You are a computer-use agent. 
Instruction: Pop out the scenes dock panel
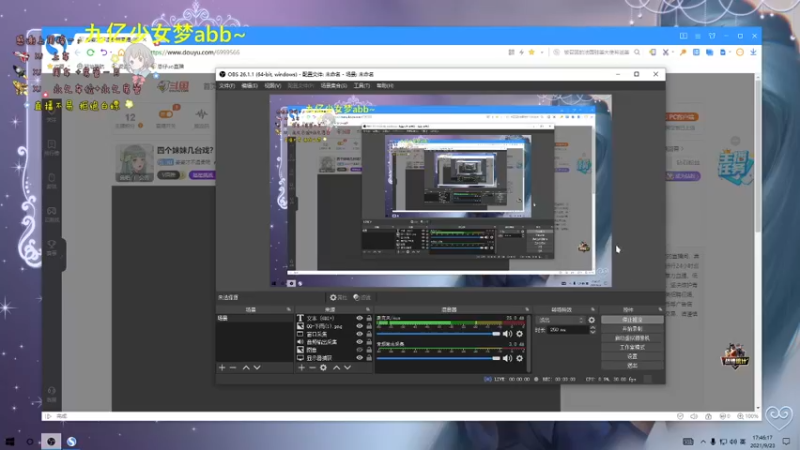(x=289, y=310)
